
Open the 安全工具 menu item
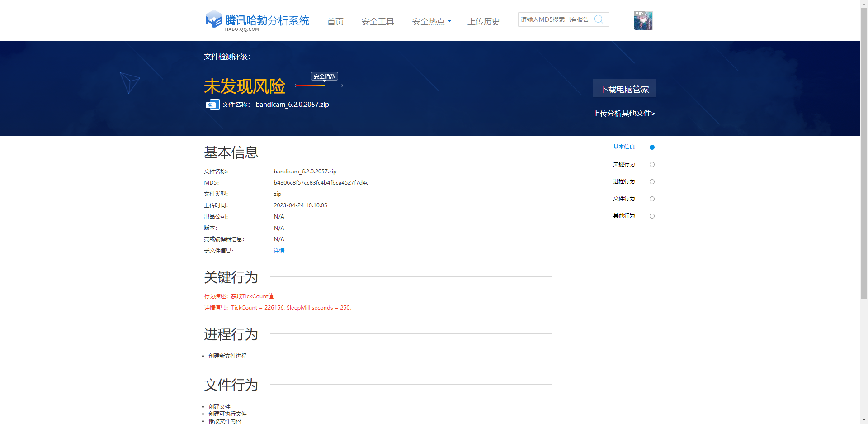tap(378, 21)
